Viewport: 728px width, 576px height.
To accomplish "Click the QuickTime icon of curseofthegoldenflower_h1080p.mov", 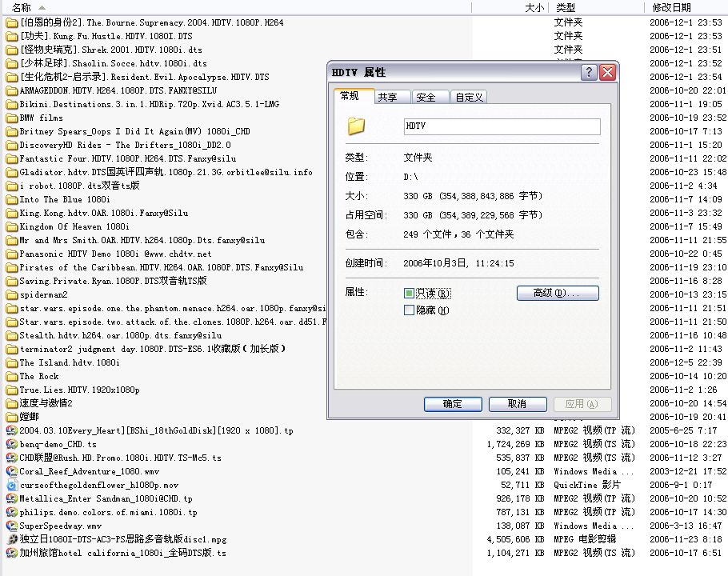I will 11,485.
